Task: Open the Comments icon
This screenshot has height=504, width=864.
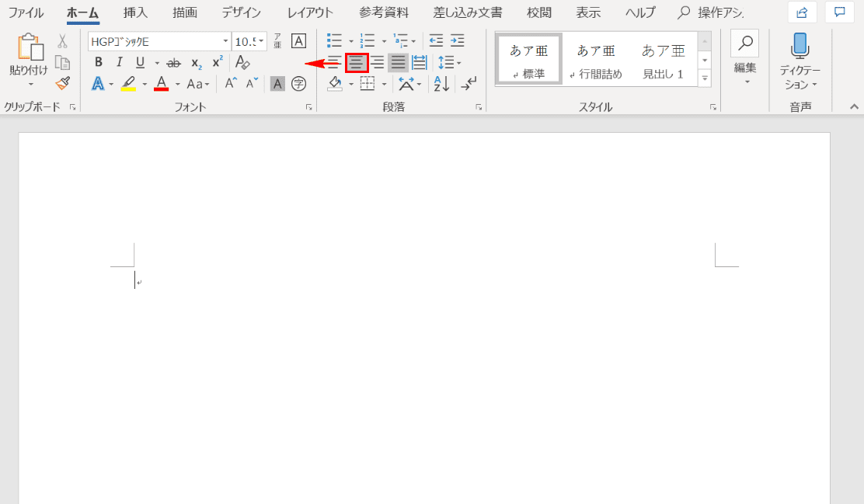Action: click(840, 12)
